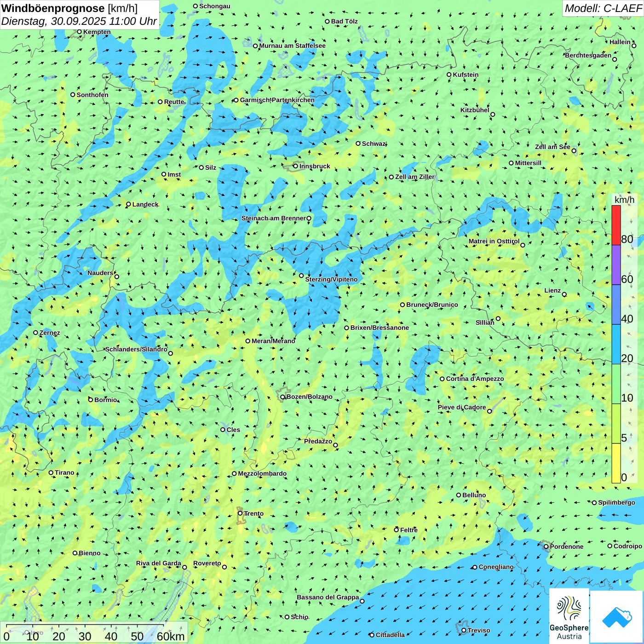Click the Schwaz location circle
Viewport: 644px width, 644px height.
point(358,144)
